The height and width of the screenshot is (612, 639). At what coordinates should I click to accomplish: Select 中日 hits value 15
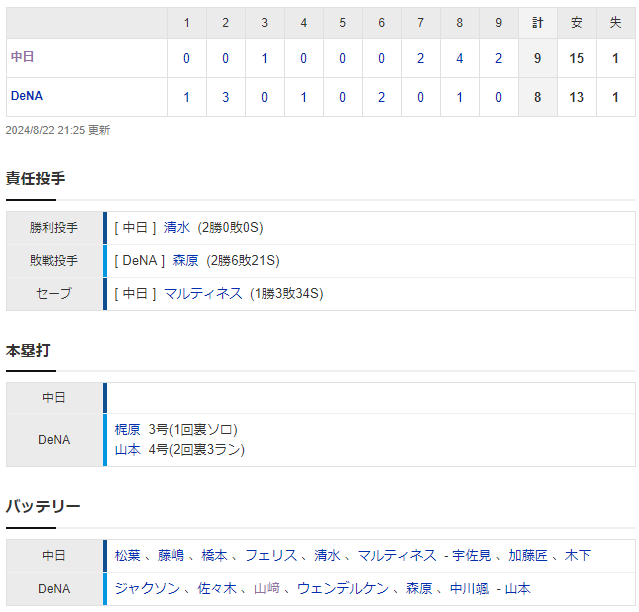pos(576,58)
